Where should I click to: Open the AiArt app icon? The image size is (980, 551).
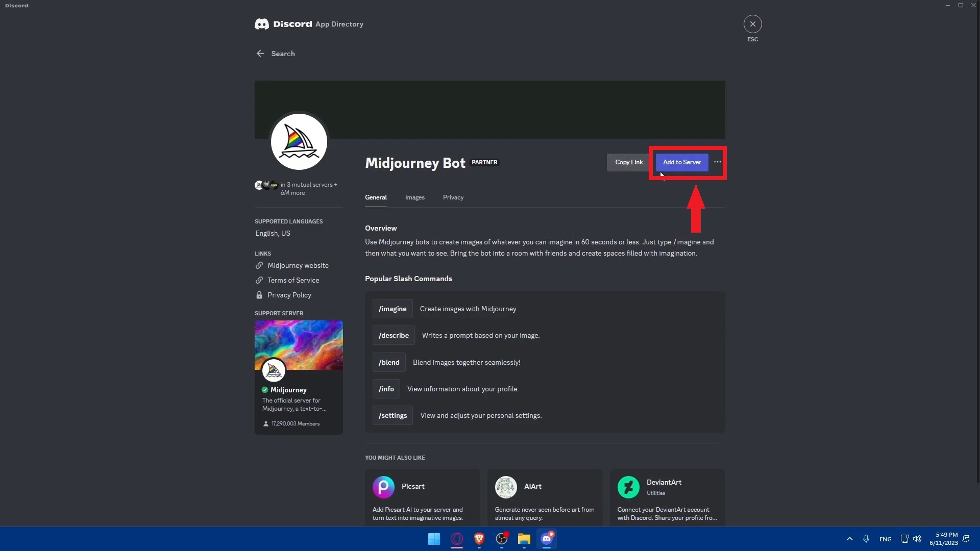point(505,487)
